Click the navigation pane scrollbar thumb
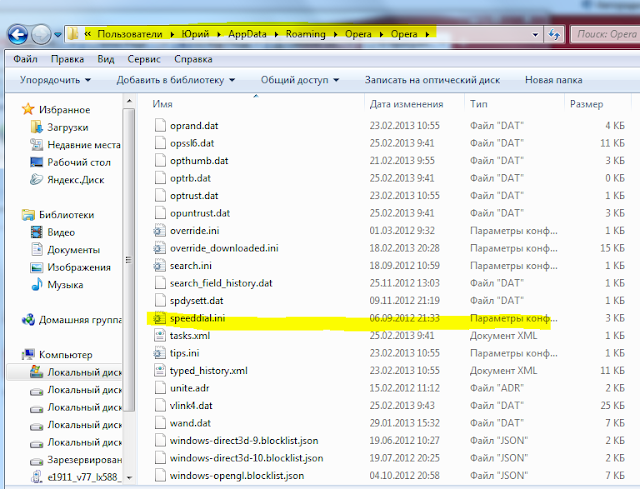Viewport: 640px width, 489px height. [x=129, y=260]
